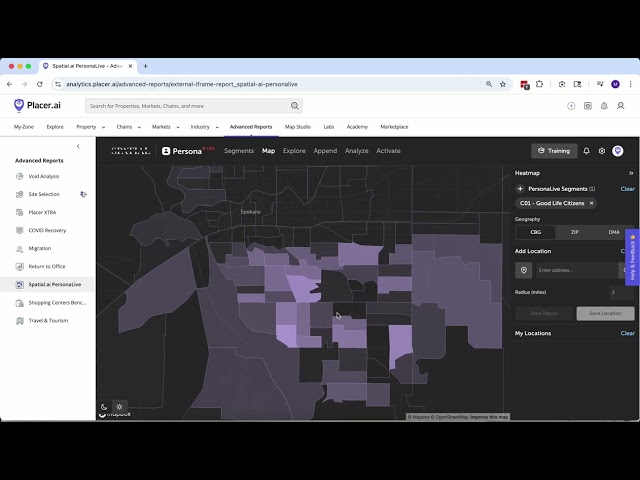Click the Training button
The image size is (640, 480).
point(554,151)
